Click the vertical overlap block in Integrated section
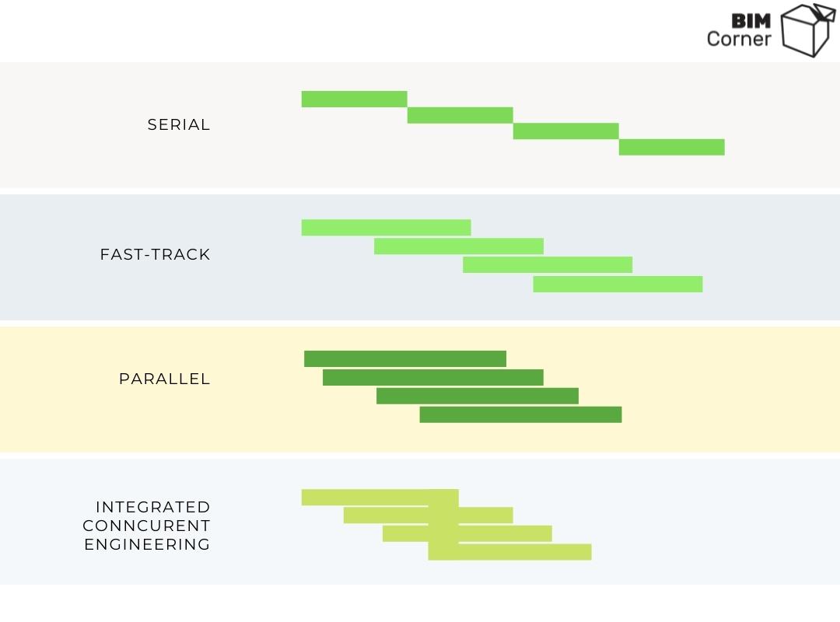840x622 pixels. click(x=443, y=525)
